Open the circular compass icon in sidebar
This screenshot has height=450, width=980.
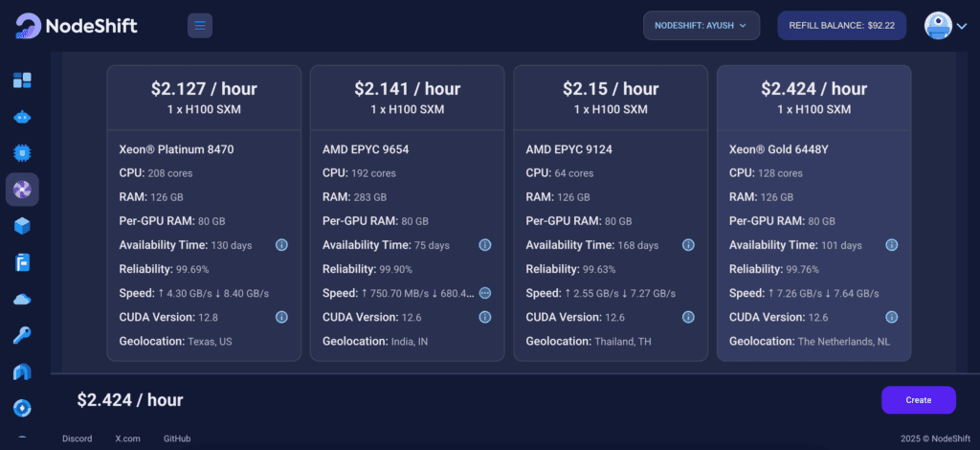tap(23, 409)
